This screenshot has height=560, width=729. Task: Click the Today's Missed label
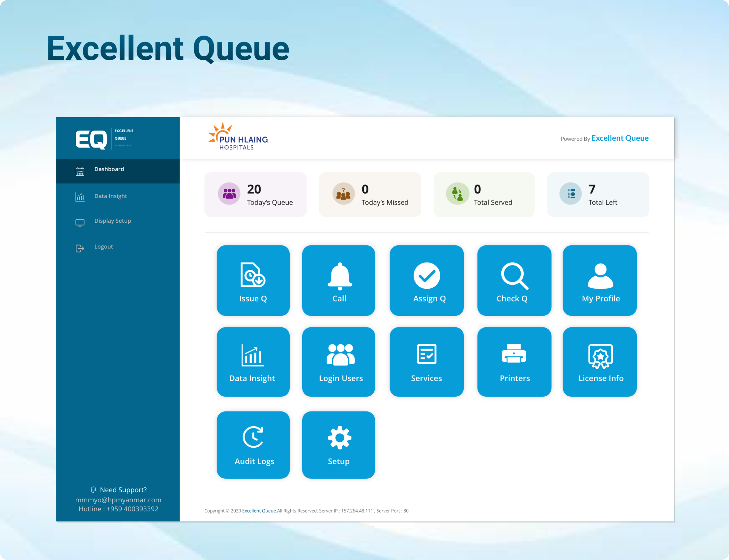pos(385,202)
